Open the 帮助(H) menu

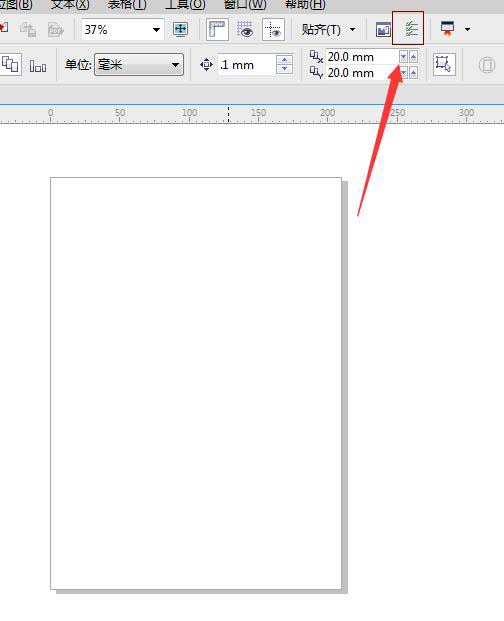coord(305,4)
